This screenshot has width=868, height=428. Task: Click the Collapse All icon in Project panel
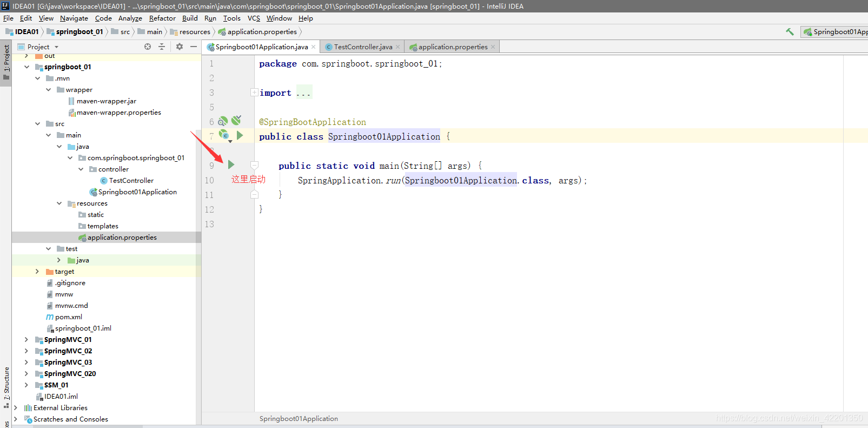point(161,47)
